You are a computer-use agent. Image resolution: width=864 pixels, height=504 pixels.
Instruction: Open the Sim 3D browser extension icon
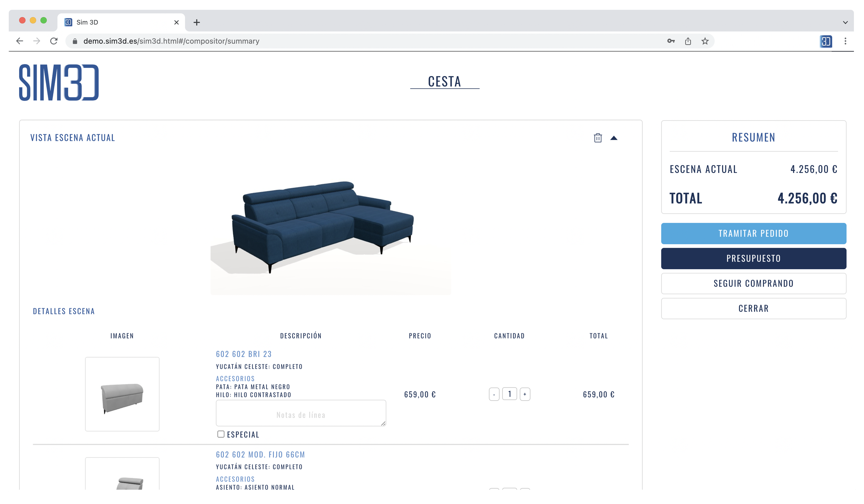coord(826,41)
